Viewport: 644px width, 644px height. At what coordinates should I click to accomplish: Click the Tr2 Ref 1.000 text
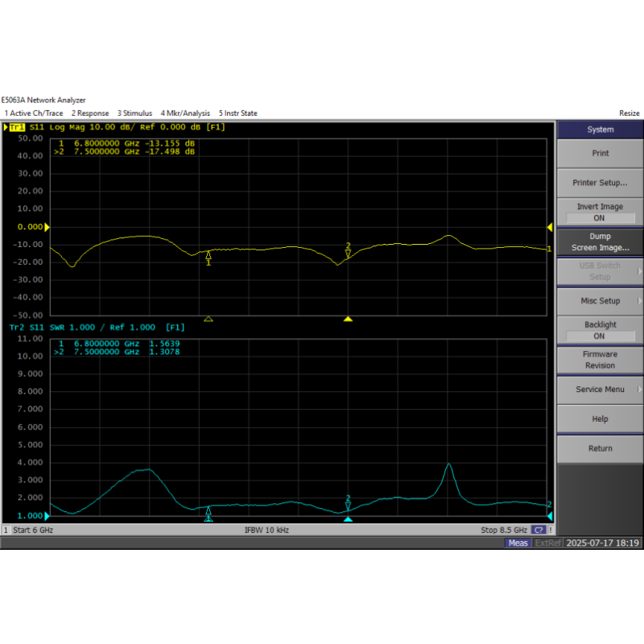point(132,328)
